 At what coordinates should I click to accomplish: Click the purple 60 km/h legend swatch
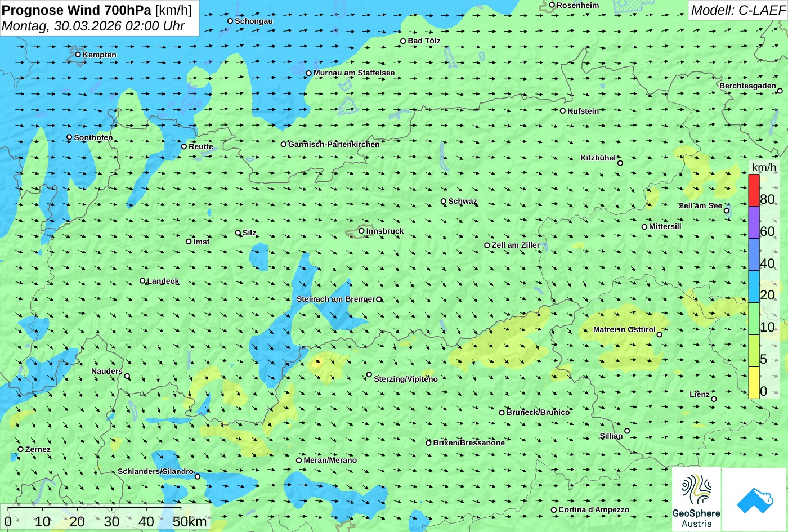click(754, 222)
